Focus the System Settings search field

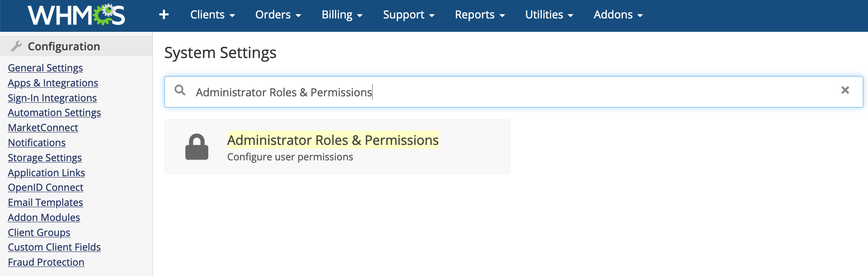[x=513, y=92]
